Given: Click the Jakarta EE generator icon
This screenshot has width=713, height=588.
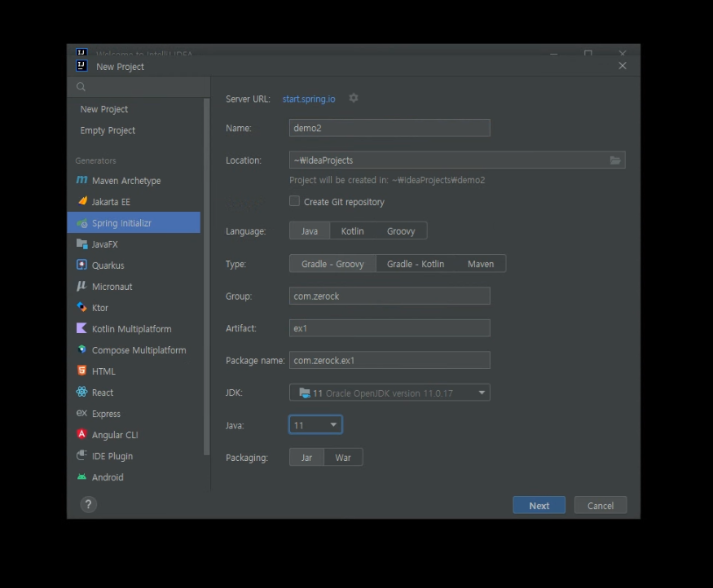Looking at the screenshot, I should coord(81,201).
